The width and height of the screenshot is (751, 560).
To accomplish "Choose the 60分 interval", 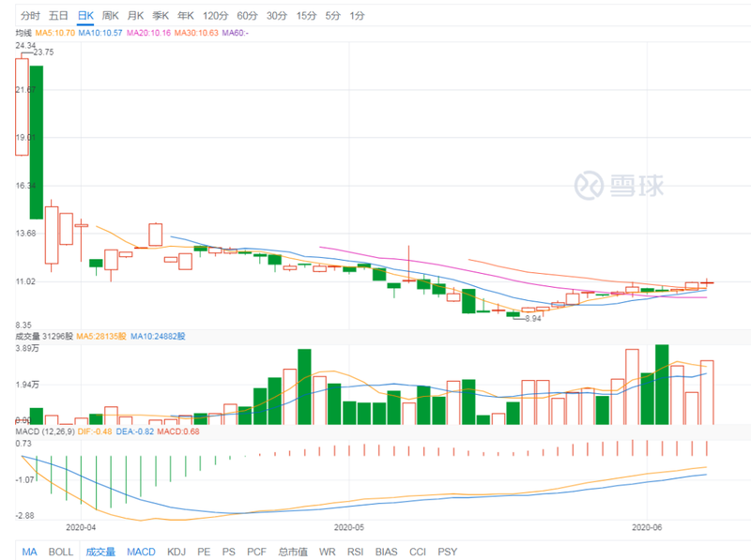I will point(247,16).
